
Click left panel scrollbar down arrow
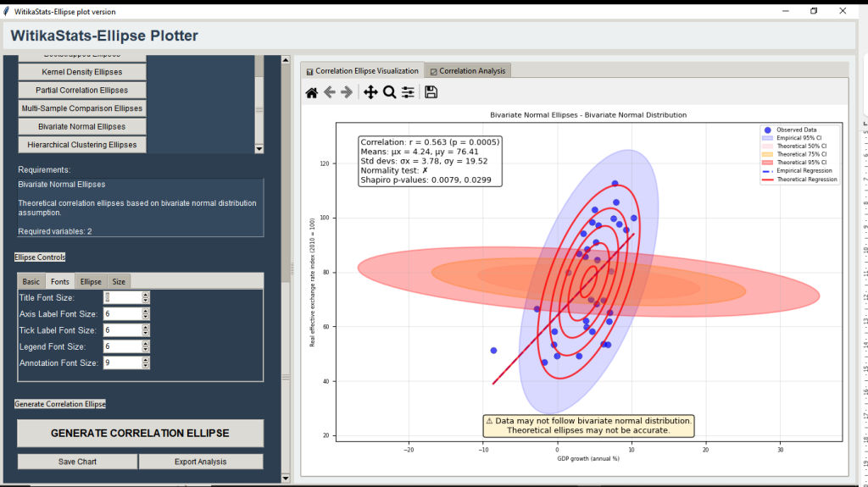point(286,479)
